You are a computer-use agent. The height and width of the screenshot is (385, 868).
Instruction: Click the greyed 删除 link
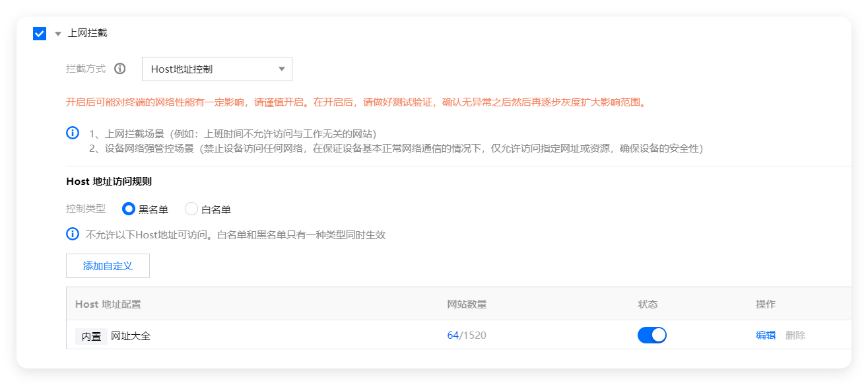tap(795, 335)
